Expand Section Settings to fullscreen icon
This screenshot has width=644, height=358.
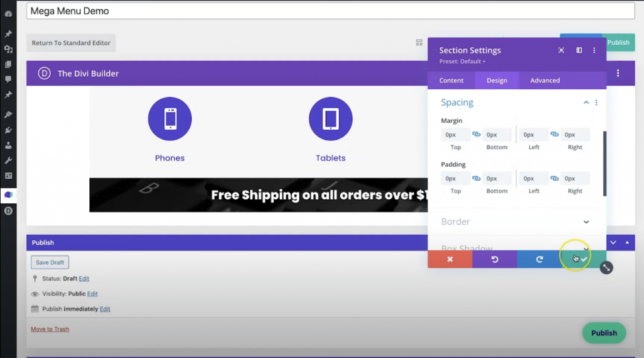[x=561, y=50]
